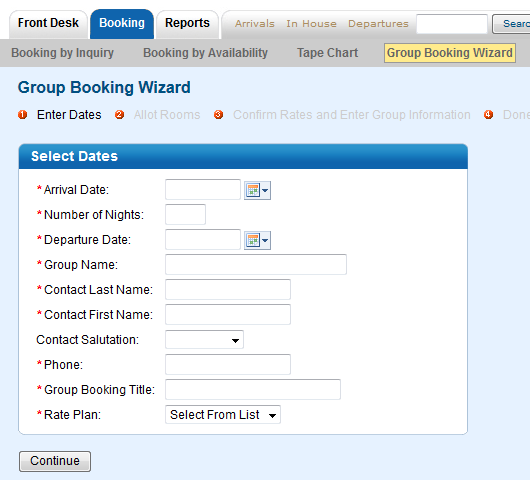Click the Group Booking Wizard page heading
Image resolution: width=530 pixels, height=480 pixels.
(x=104, y=88)
